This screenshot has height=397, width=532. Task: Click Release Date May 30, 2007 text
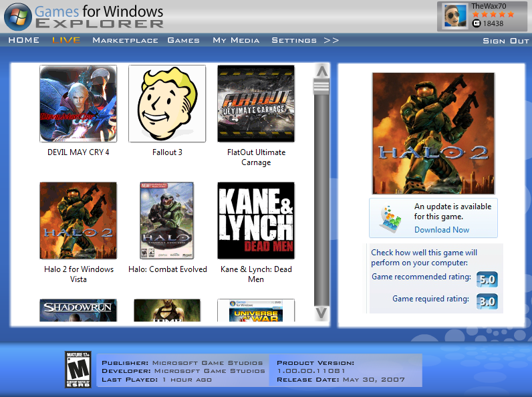click(x=341, y=380)
